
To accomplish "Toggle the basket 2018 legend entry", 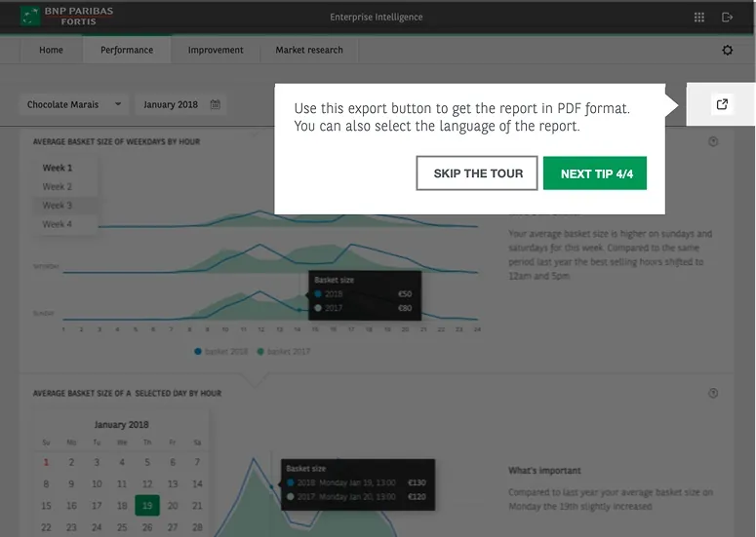I will click(x=220, y=352).
